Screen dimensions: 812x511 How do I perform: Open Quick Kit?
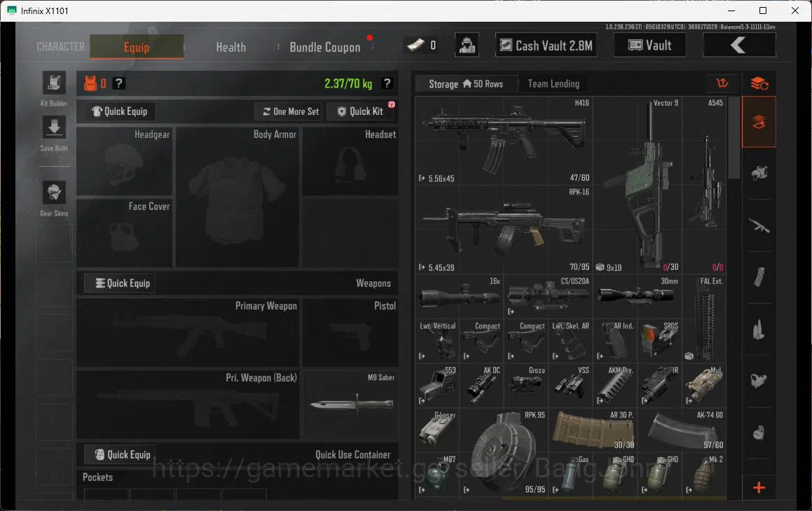pyautogui.click(x=361, y=111)
